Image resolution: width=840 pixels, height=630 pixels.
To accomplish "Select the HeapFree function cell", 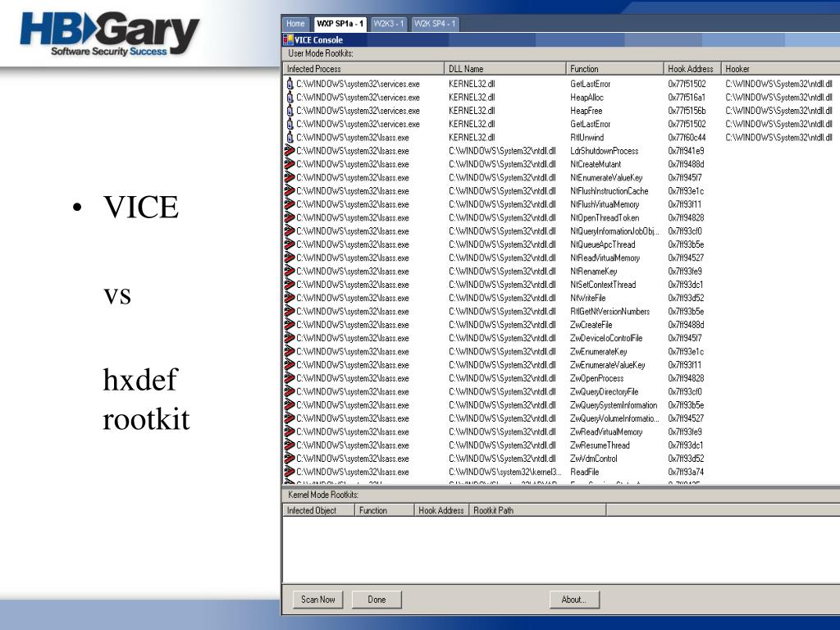I will (x=586, y=111).
